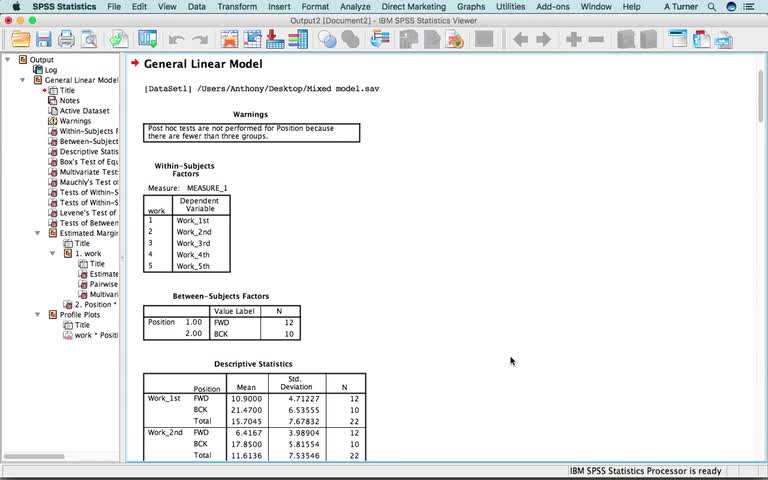Open the Notification Center list icon
768x480 pixels.
[748, 7]
